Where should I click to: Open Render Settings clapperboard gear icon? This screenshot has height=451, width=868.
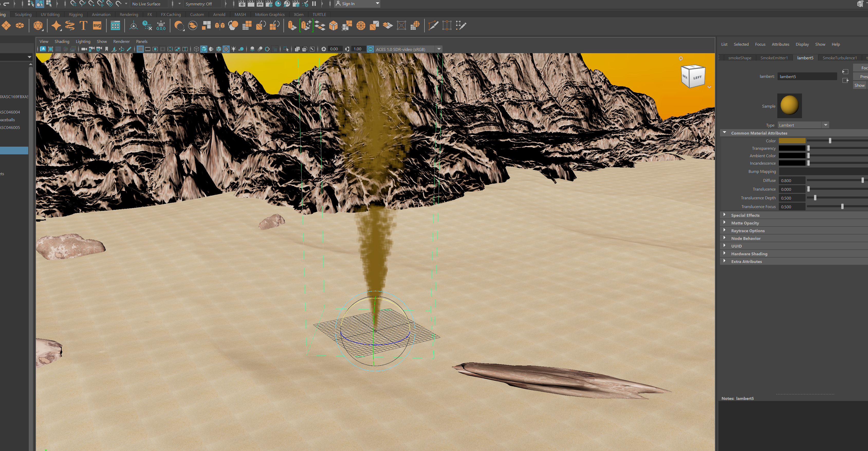pos(269,4)
